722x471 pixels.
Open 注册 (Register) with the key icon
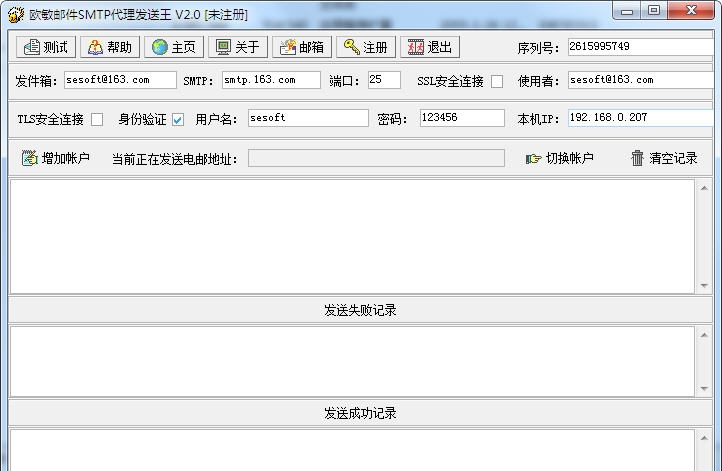[366, 47]
